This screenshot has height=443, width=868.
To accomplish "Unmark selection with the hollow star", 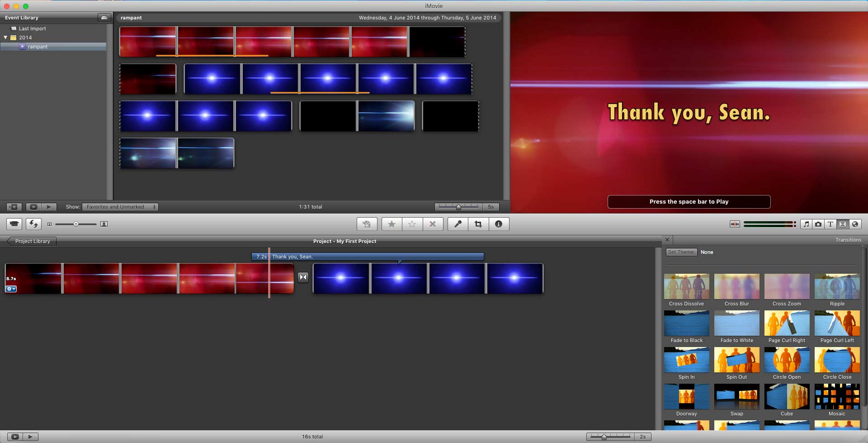I will pos(412,224).
